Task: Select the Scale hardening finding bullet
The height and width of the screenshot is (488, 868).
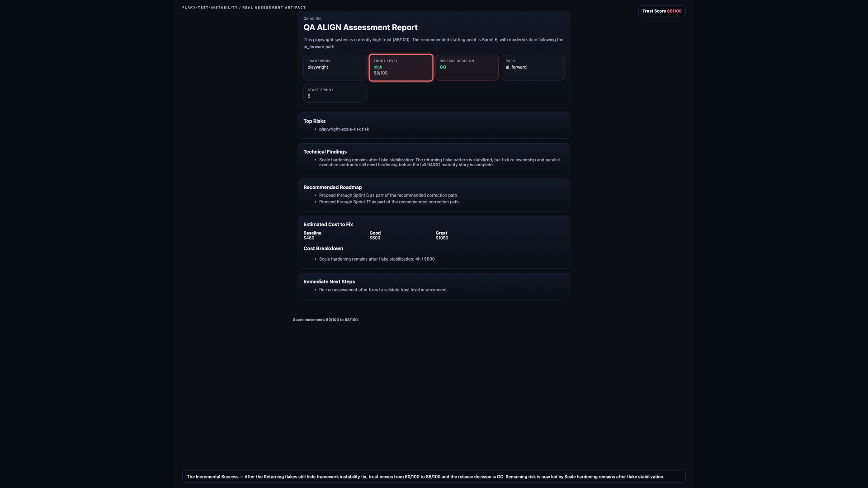Action: coord(439,162)
